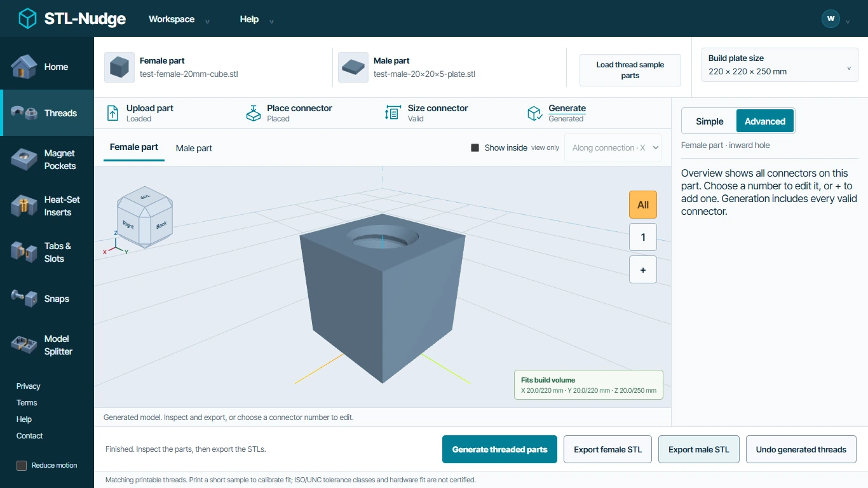This screenshot has height=488, width=868.
Task: Select the Tabs & Slots icon
Action: point(24,252)
